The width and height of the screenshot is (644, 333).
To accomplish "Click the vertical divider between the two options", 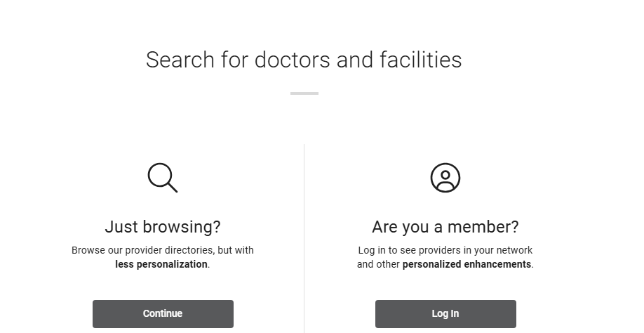I will (304, 238).
